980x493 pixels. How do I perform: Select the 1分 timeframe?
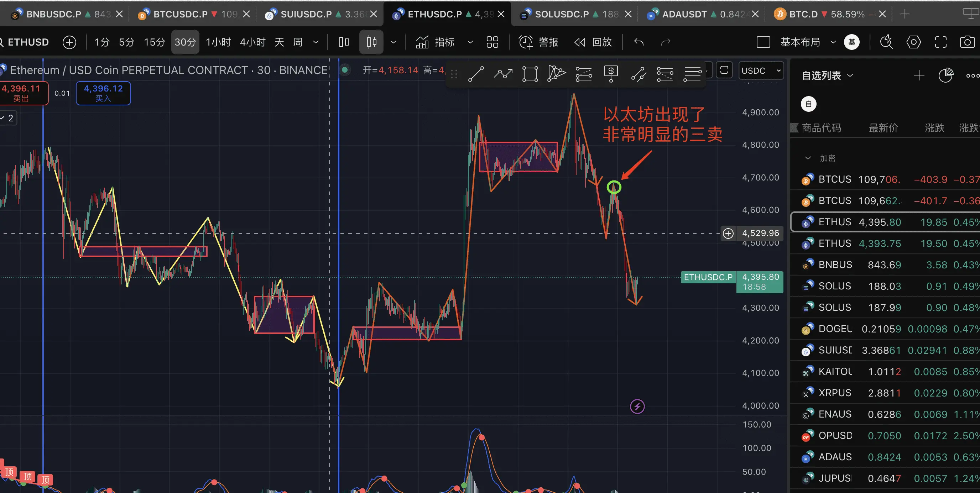tap(102, 42)
